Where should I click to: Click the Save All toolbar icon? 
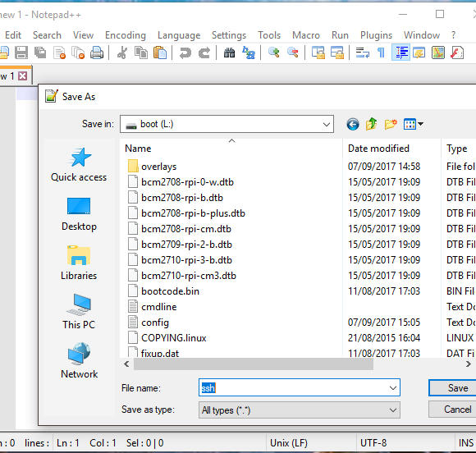pyautogui.click(x=40, y=53)
